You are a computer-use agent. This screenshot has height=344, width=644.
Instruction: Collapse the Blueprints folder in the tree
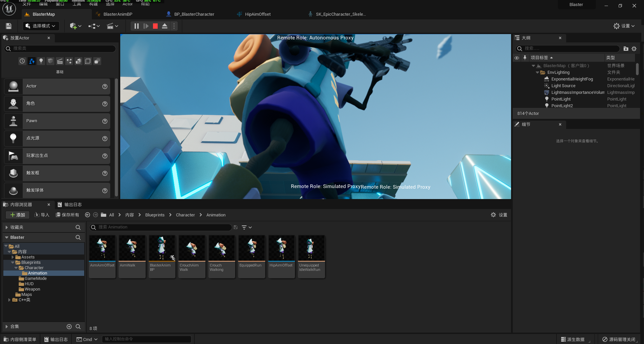pos(13,263)
